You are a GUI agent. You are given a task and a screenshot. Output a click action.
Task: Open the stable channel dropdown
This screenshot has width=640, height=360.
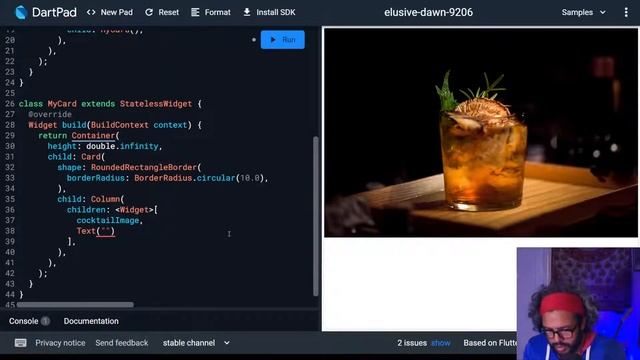[196, 343]
